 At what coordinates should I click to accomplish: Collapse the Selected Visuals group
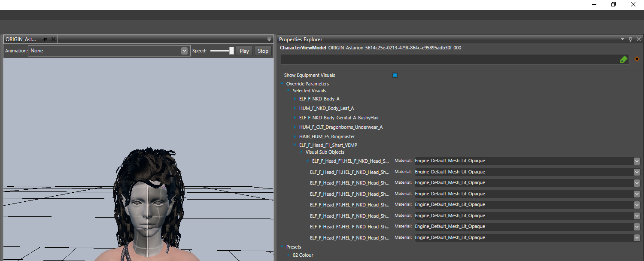(x=289, y=91)
